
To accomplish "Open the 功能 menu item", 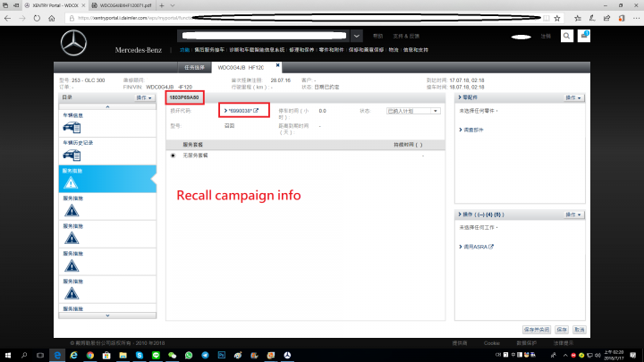I will coord(184,50).
